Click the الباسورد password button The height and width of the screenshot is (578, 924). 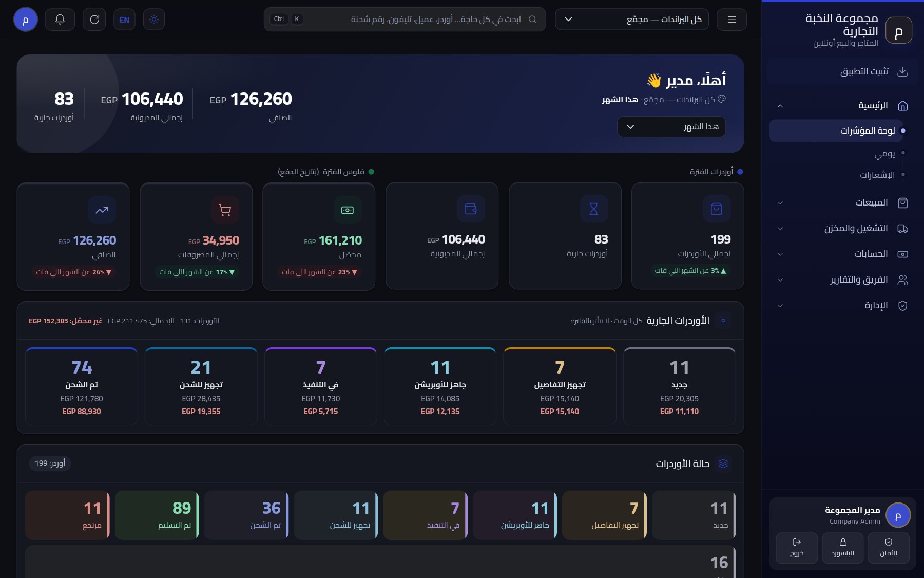tap(843, 548)
